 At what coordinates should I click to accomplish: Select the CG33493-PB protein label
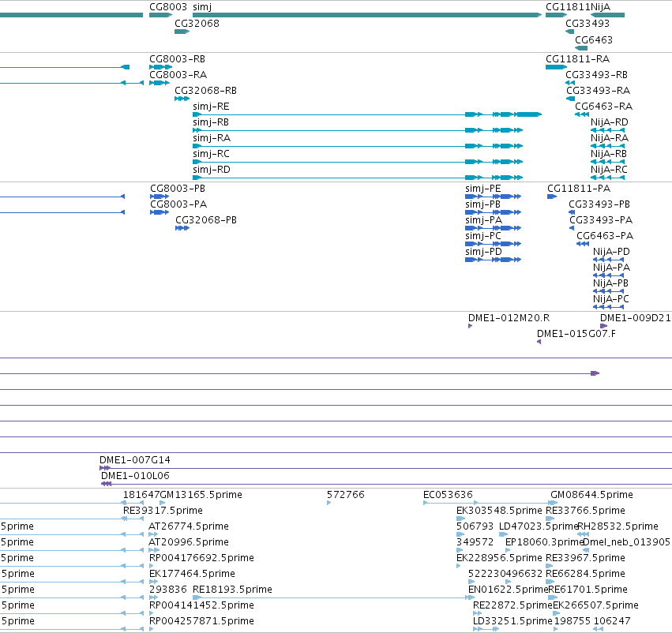pyautogui.click(x=599, y=204)
